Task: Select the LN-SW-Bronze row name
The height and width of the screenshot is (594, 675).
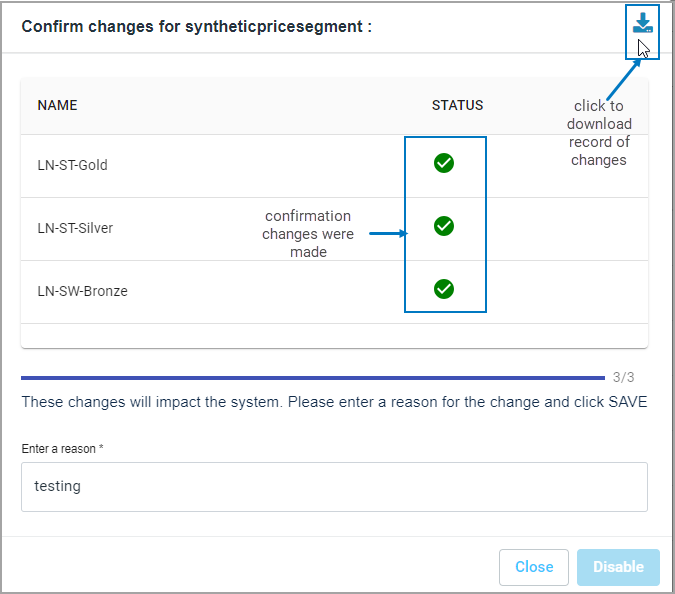Action: (82, 291)
